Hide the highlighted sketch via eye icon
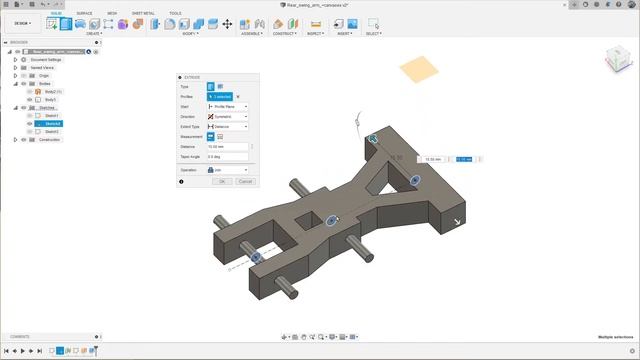The image size is (640, 360). click(30, 124)
